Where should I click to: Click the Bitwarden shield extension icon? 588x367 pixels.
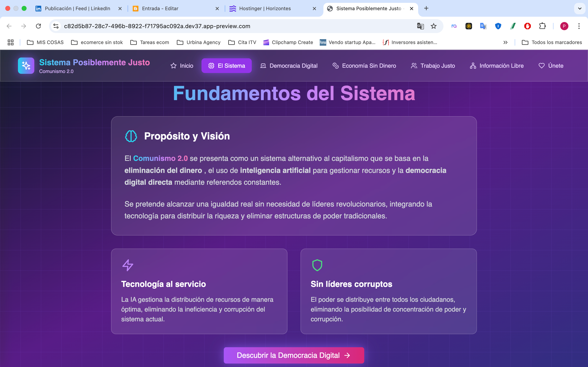pos(498,26)
